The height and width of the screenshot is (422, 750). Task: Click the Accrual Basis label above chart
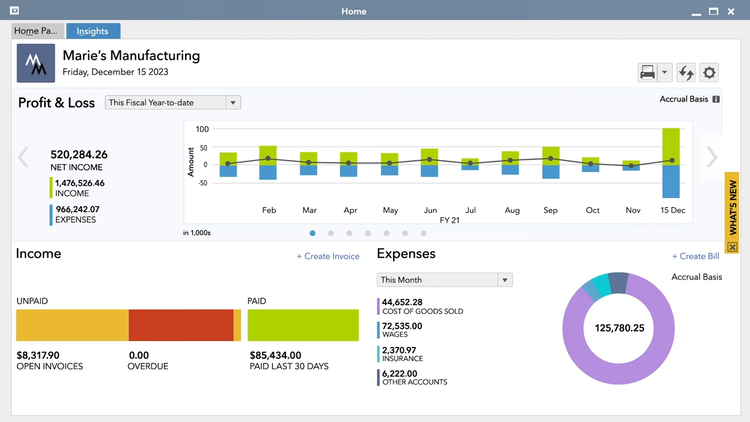684,99
